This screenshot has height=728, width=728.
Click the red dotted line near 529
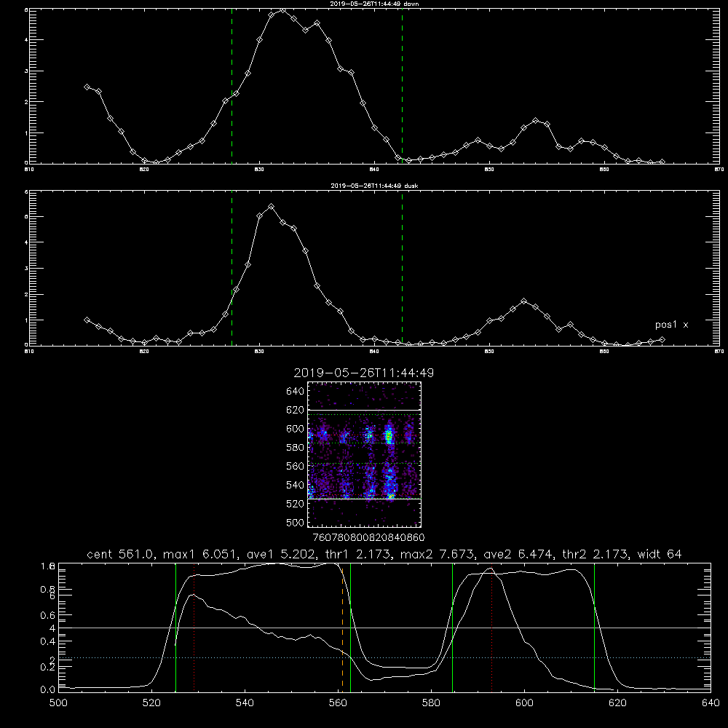[x=194, y=628]
